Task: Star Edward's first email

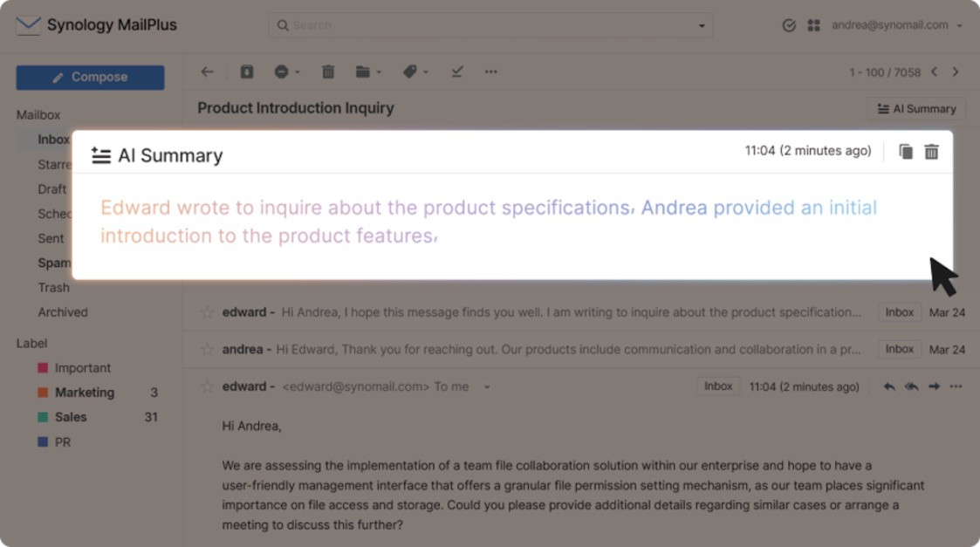Action: tap(209, 311)
